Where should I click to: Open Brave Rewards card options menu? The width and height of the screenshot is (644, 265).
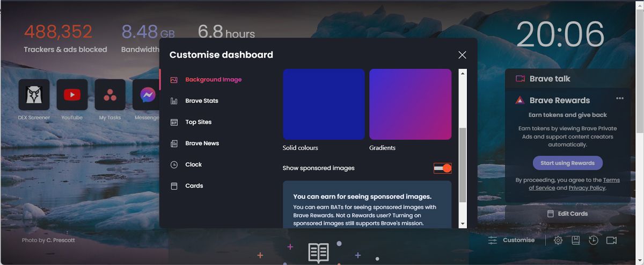[620, 98]
